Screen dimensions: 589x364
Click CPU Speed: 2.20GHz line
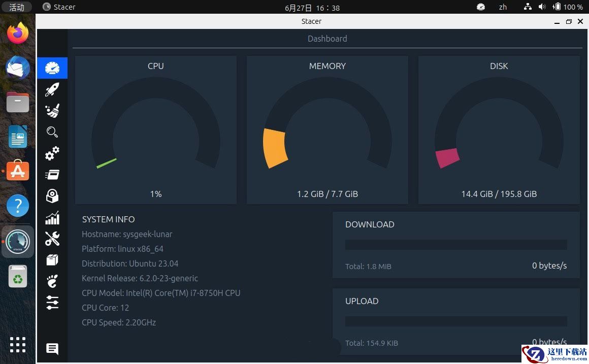point(119,322)
